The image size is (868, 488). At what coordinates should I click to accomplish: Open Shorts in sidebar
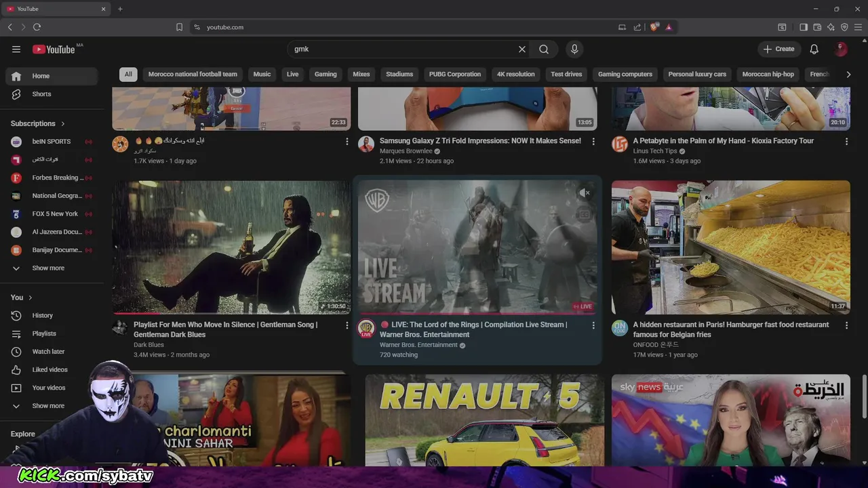(52, 94)
